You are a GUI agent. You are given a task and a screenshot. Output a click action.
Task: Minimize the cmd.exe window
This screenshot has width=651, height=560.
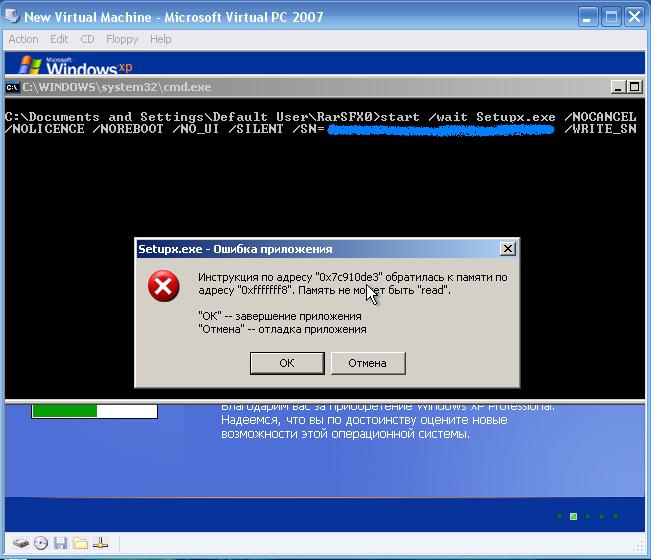(x=618, y=87)
